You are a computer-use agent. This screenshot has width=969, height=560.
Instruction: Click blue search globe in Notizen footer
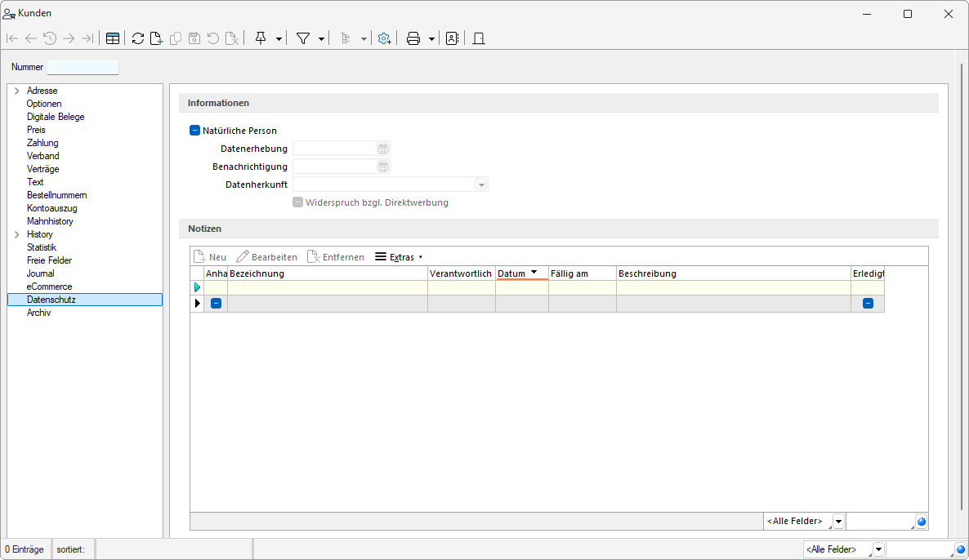click(x=922, y=522)
